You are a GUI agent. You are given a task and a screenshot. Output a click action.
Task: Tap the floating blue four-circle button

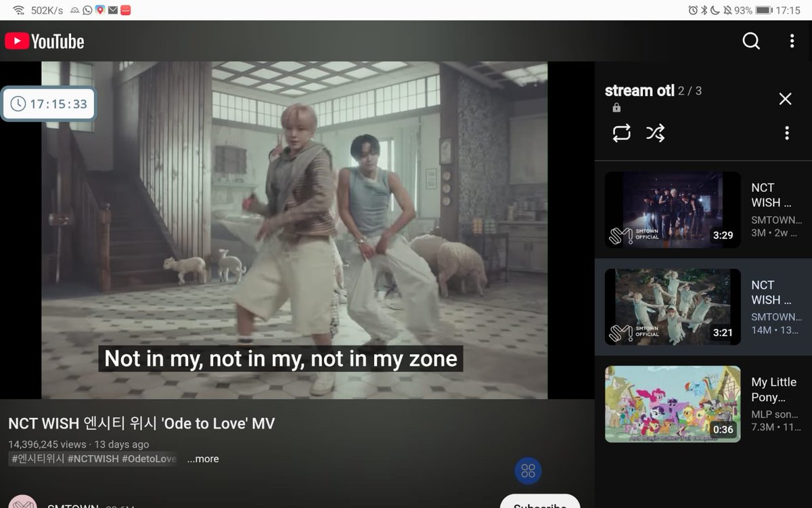pos(528,471)
